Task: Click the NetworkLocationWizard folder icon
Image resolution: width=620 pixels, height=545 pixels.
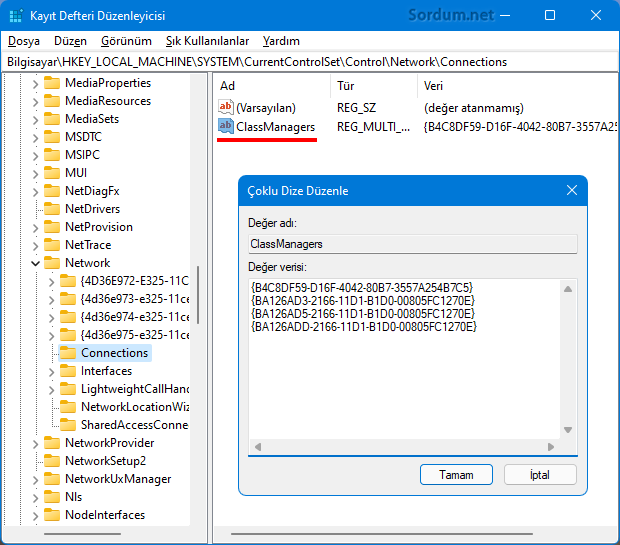Action: pyautogui.click(x=68, y=407)
